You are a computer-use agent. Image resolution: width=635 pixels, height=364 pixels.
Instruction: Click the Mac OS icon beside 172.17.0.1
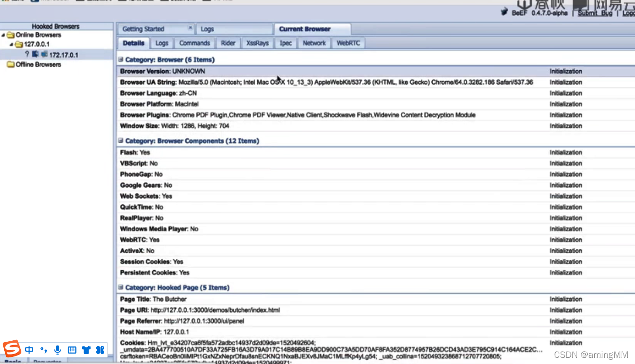(x=35, y=55)
